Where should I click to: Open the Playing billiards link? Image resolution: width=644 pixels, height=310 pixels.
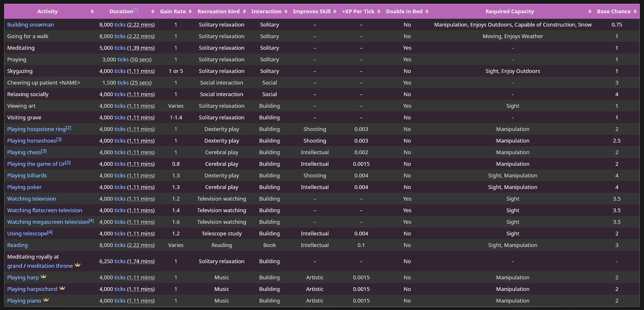coord(27,176)
